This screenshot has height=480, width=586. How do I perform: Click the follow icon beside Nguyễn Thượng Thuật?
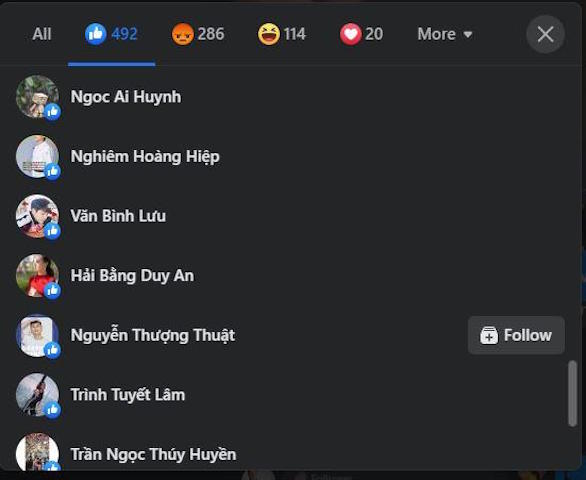489,335
